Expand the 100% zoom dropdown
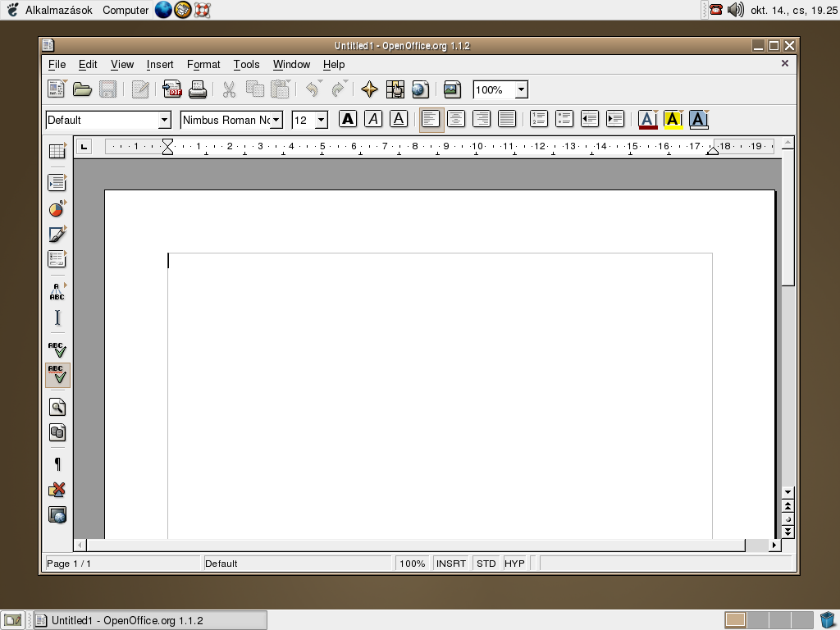 tap(521, 89)
